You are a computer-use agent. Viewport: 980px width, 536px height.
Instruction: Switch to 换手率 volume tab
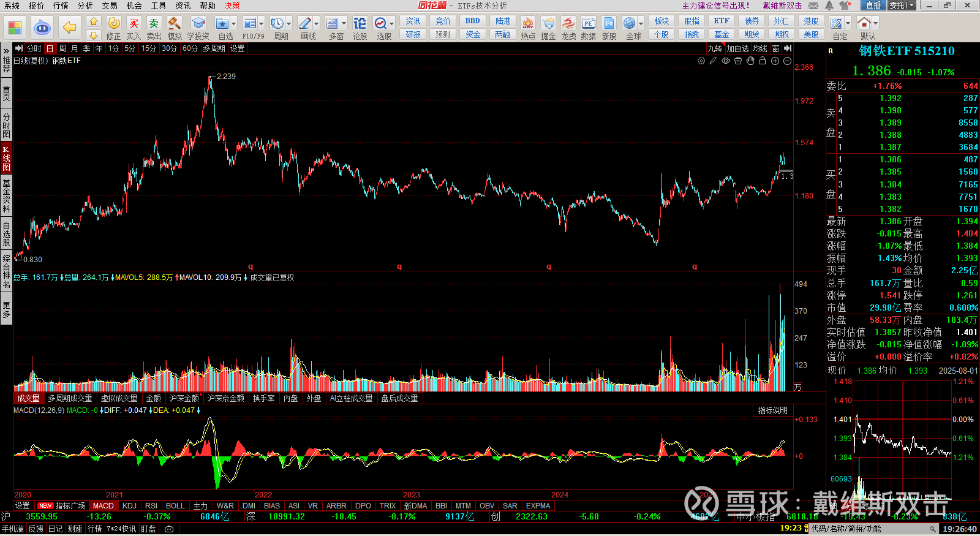click(263, 398)
